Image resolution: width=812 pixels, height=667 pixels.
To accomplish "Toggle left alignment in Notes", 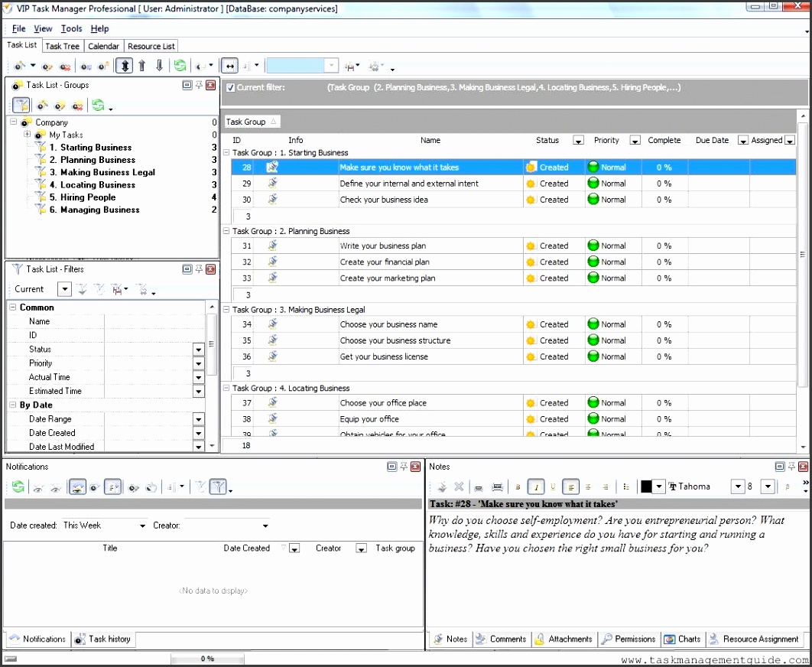I will click(570, 487).
